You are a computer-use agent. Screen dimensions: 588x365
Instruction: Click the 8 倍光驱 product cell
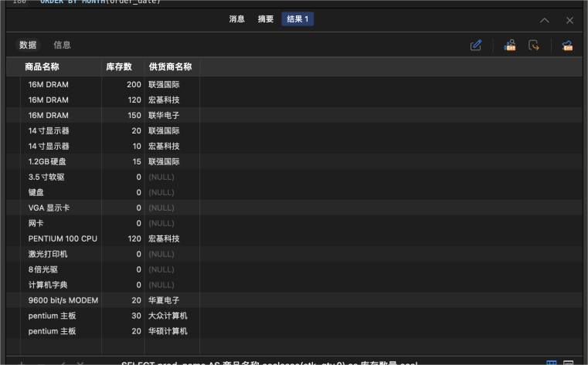coord(43,269)
